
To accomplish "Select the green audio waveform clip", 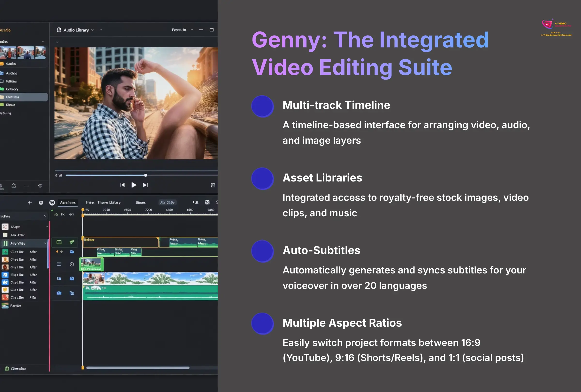I will [150, 293].
